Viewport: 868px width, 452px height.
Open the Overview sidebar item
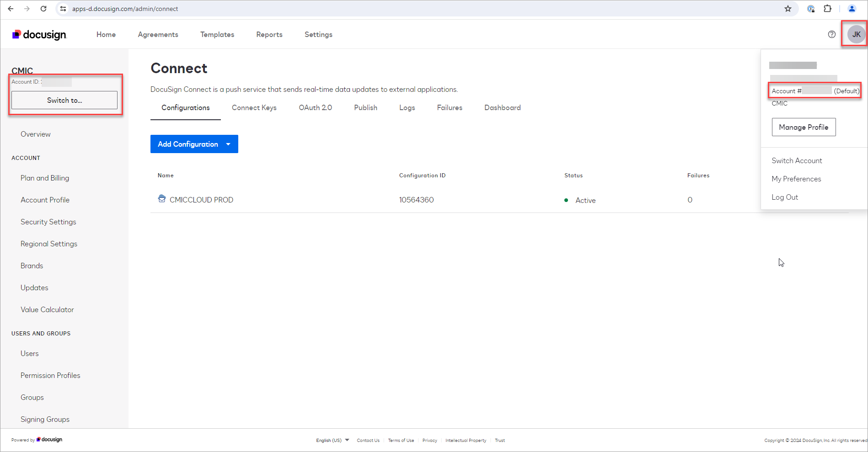tap(36, 134)
